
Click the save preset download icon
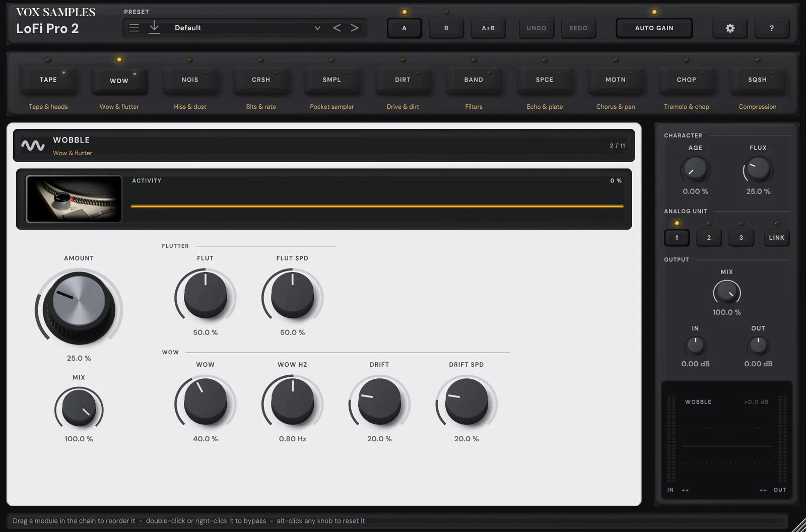pos(154,28)
